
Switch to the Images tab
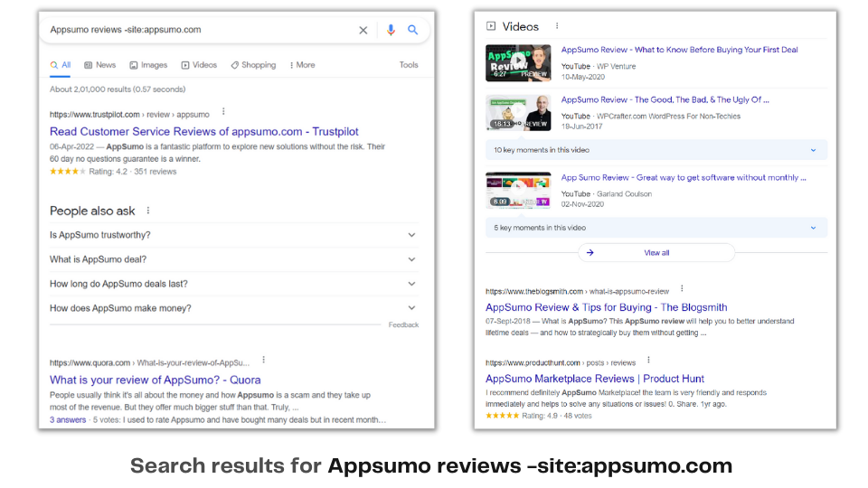[148, 65]
